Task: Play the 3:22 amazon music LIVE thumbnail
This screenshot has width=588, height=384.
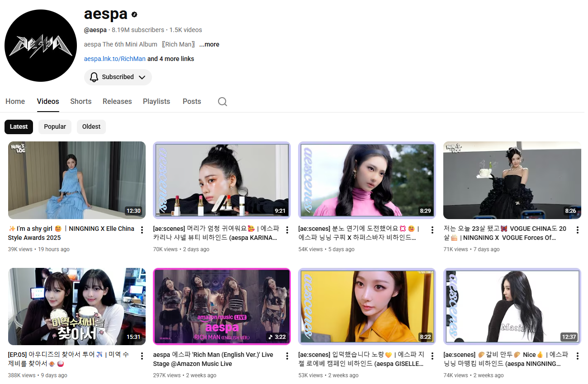Action: pyautogui.click(x=222, y=306)
